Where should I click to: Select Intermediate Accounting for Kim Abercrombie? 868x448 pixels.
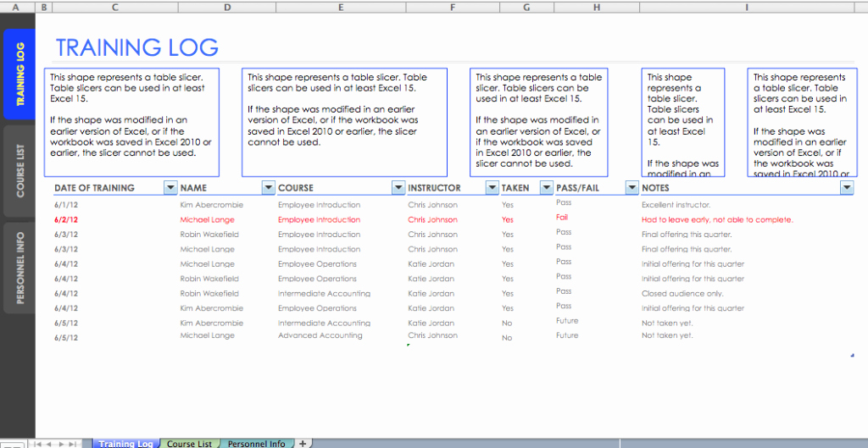click(x=325, y=323)
